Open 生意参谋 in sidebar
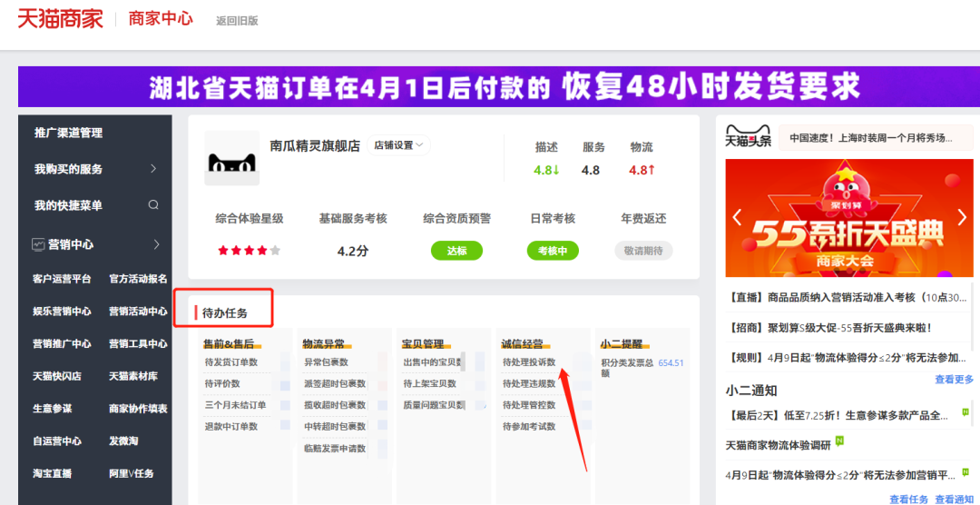This screenshot has width=980, height=505. pos(53,409)
